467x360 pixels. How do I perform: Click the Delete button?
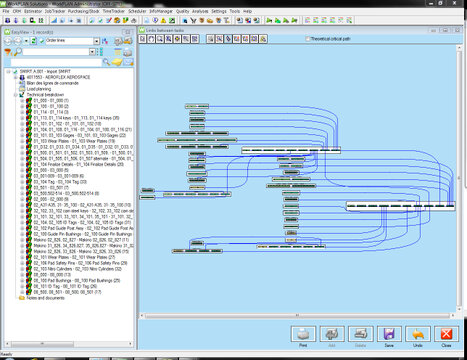point(360,334)
